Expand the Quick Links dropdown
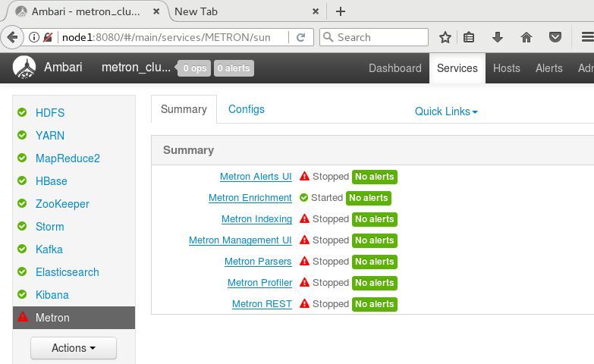The height and width of the screenshot is (364, 594). click(x=446, y=111)
